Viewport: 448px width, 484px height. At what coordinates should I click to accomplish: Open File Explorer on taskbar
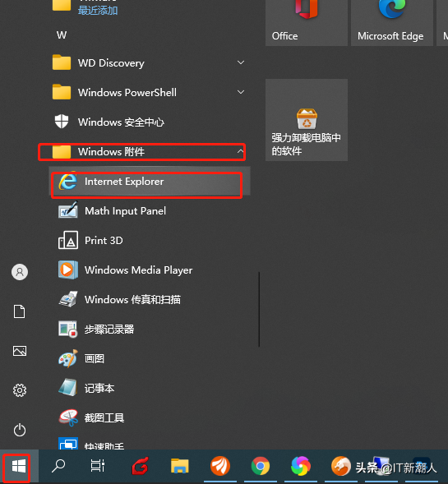tap(180, 466)
